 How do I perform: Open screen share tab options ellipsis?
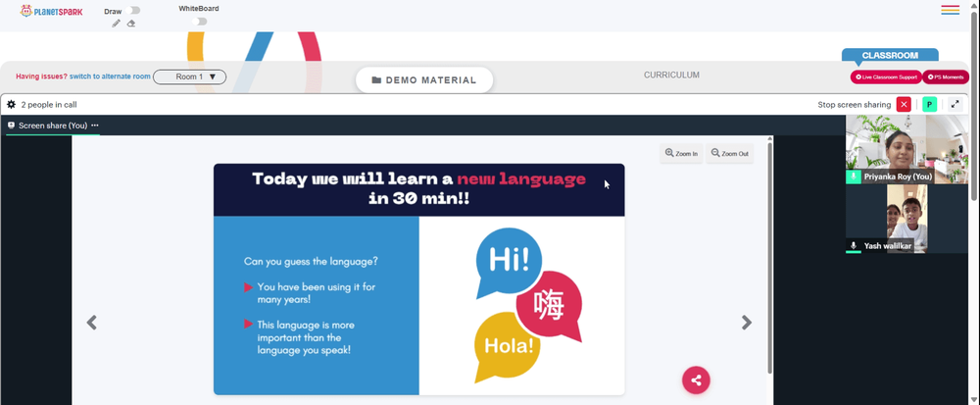pos(95,125)
